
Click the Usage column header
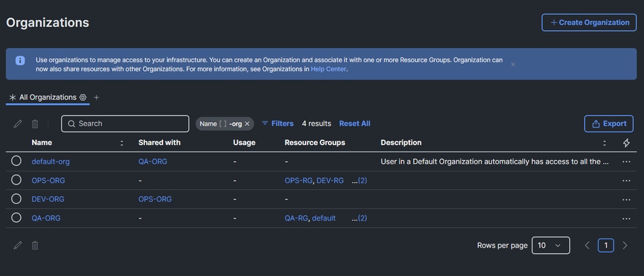tap(244, 143)
